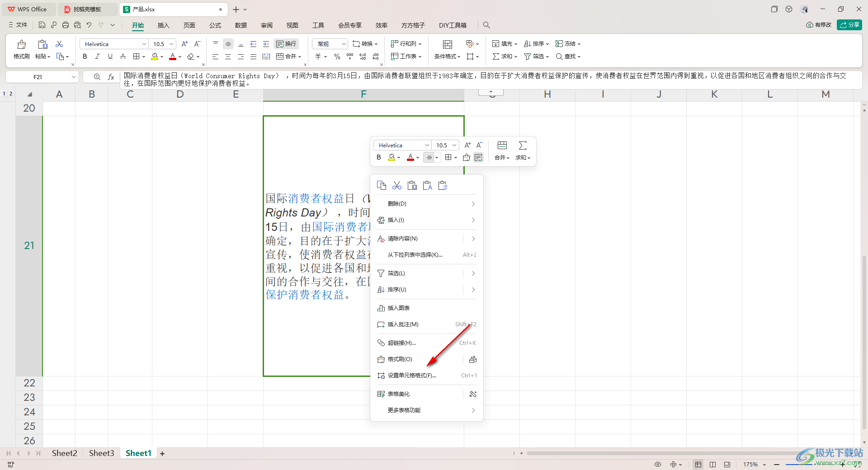Switch to the 数据 ribbon tab
Viewport: 868px width, 470px height.
[x=241, y=25]
